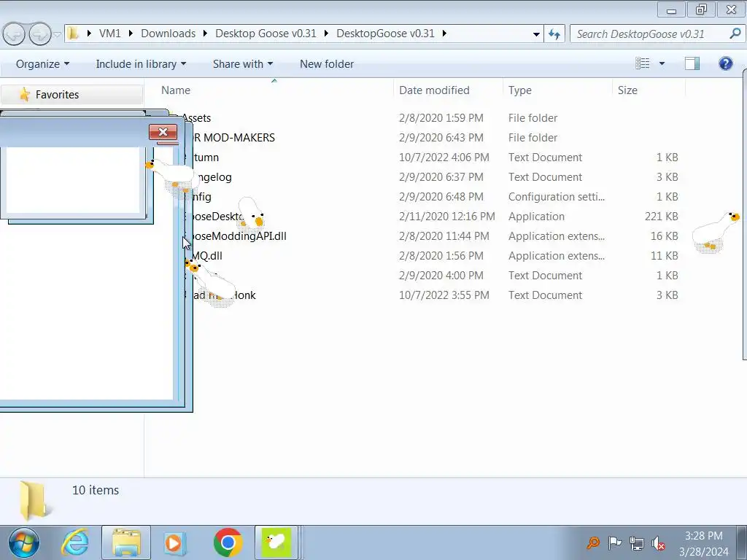Viewport: 747px width, 560px height.
Task: Open Windows Explorer taskbar button
Action: coord(125,542)
